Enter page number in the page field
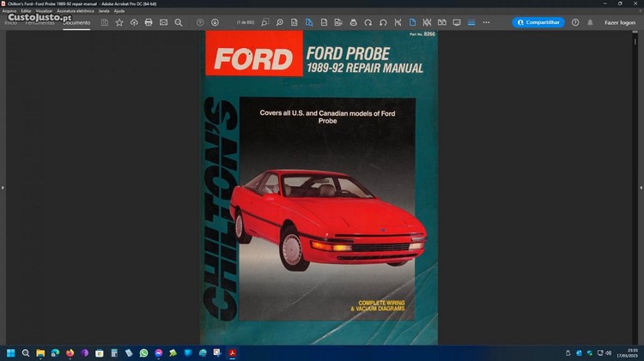This screenshot has width=644, height=361. [x=244, y=22]
